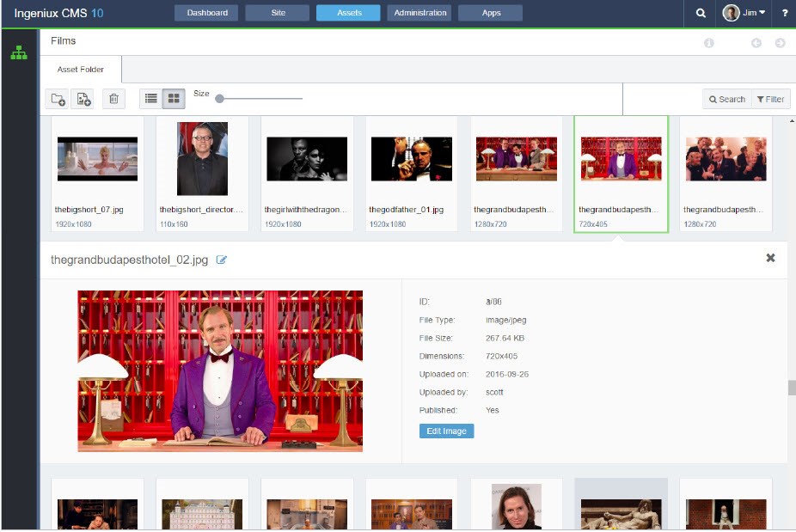Select the last Grand Budapest thumbnail in first row
Viewport: 796px width, 532px height.
pos(726,159)
